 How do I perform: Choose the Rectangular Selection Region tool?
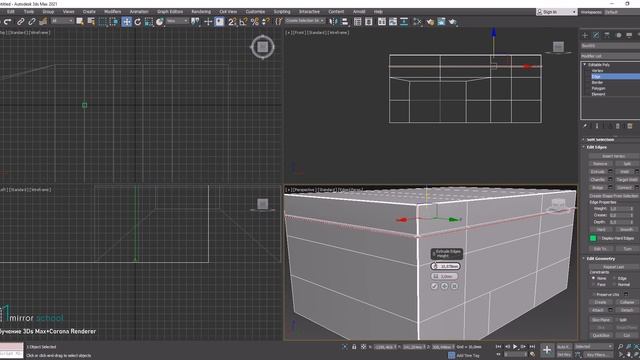click(102, 22)
